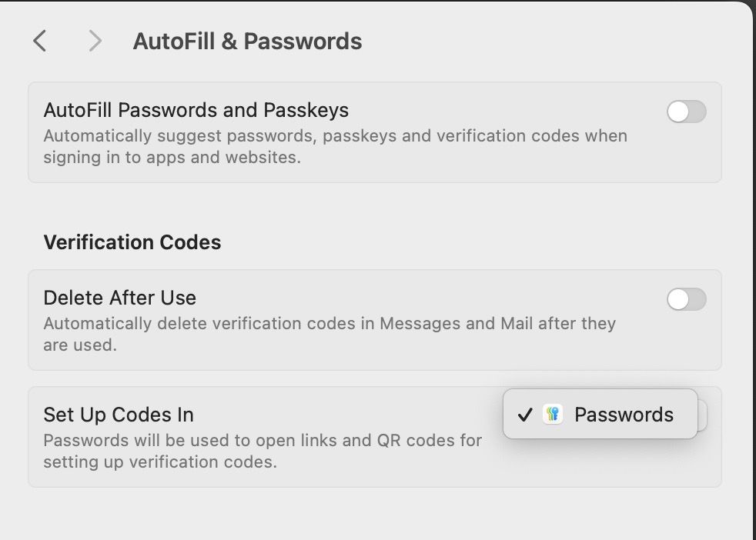Image resolution: width=756 pixels, height=540 pixels.
Task: Click the AutoFill Passwords and Passkeys label
Action: (x=196, y=110)
